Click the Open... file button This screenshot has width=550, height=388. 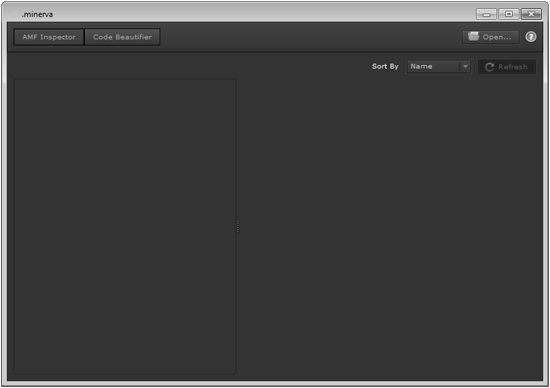(x=490, y=37)
